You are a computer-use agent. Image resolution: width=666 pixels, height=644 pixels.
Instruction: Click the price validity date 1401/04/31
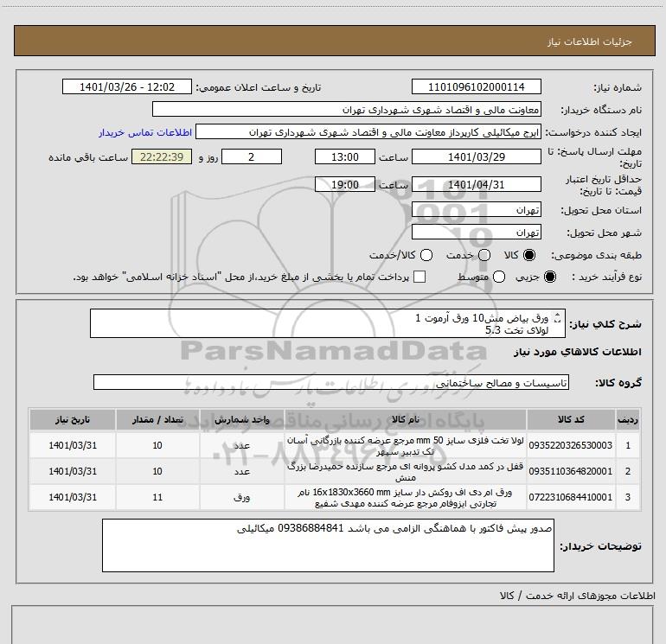tap(476, 185)
